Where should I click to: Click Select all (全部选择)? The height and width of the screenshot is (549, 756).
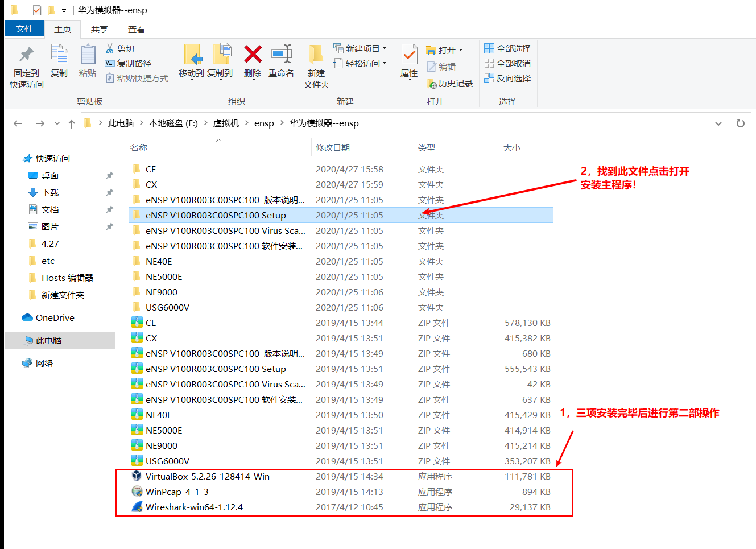click(507, 48)
